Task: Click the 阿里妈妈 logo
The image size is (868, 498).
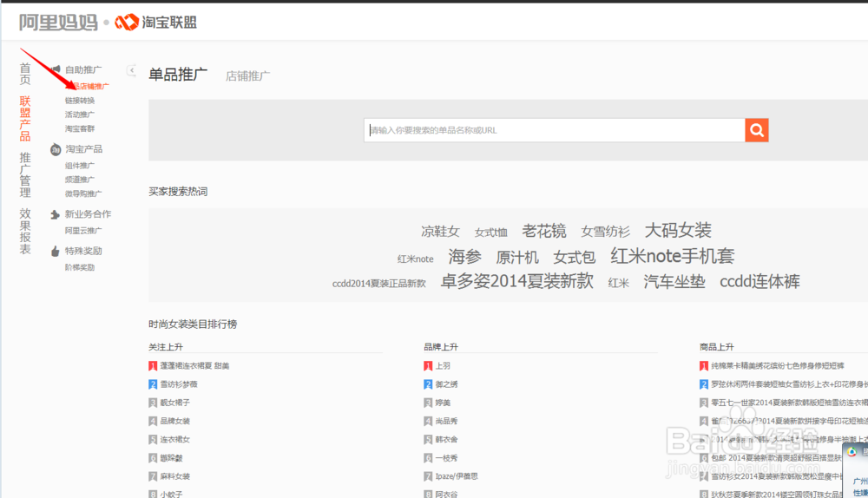Action: [58, 23]
